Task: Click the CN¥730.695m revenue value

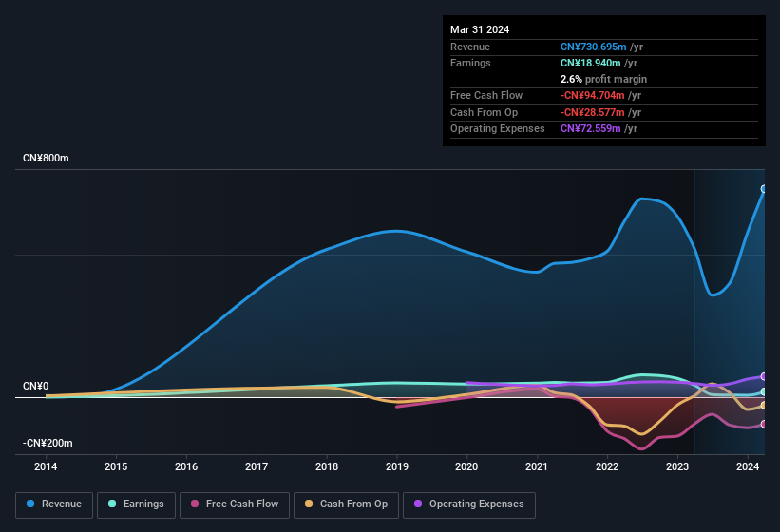Action: 593,47
